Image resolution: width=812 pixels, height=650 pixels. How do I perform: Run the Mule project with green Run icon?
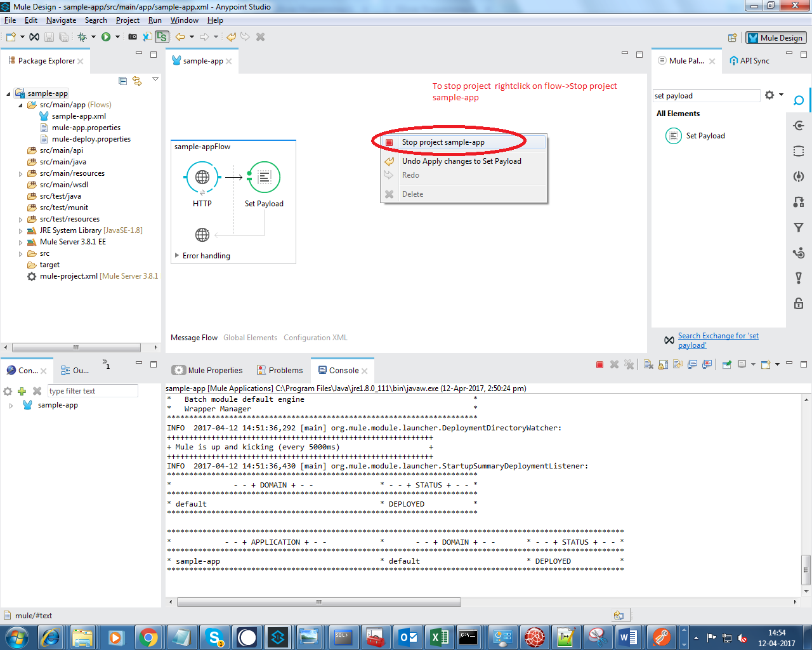105,36
